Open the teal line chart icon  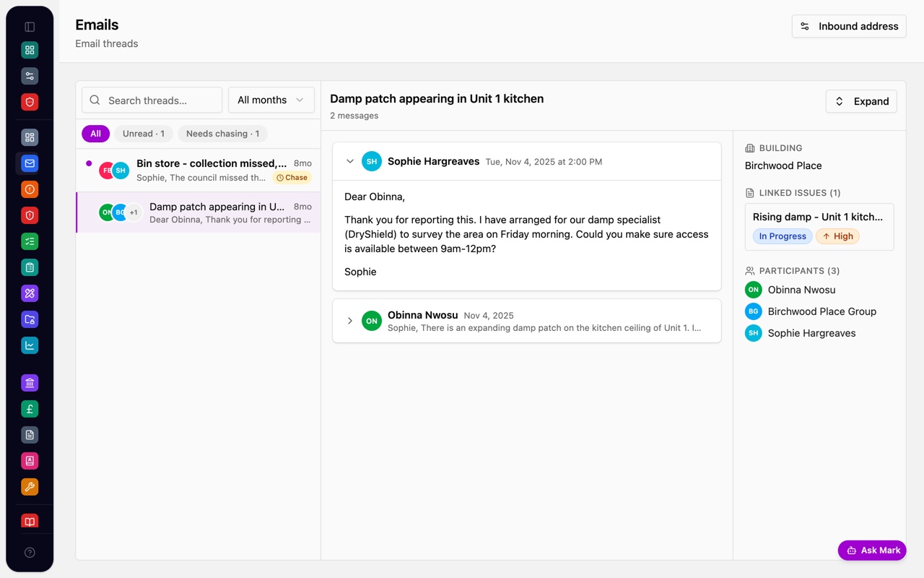(30, 345)
